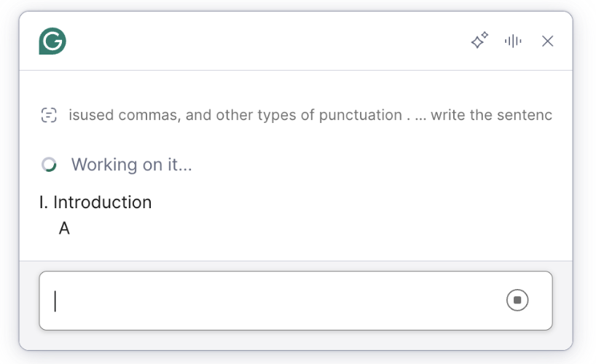Click "write the sentenc" at snippet end
Viewport: 596px width, 364px height.
click(x=492, y=115)
